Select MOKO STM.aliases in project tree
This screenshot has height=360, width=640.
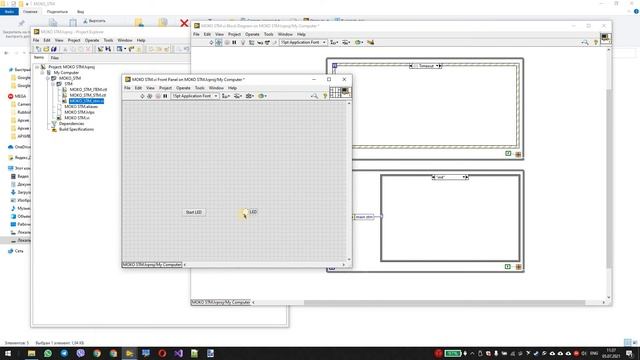(81, 107)
